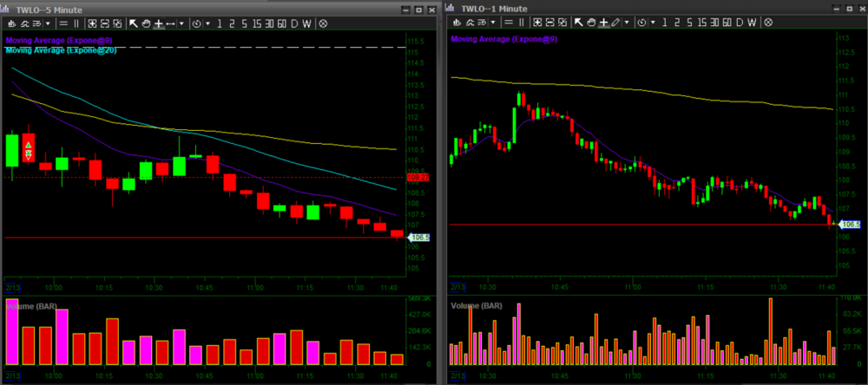Click the horizontal measure tool in 5 Minute chart
This screenshot has width=868, height=385.
[x=171, y=23]
